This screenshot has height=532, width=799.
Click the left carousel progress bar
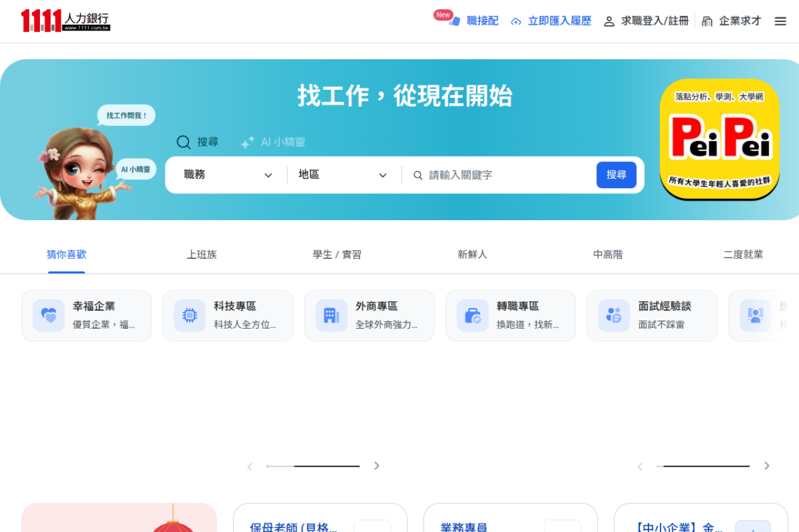313,466
